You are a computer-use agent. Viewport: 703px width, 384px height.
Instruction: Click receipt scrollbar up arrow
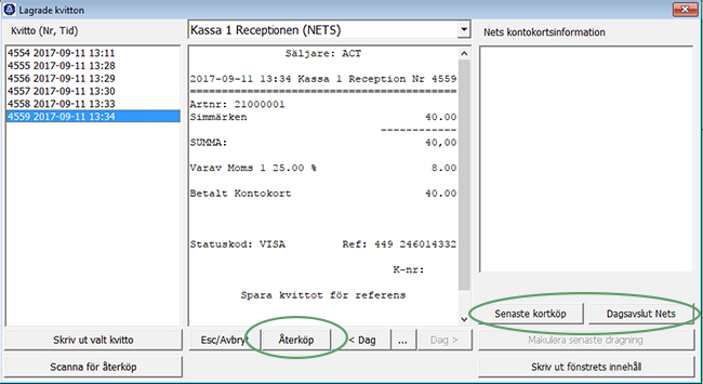point(464,53)
